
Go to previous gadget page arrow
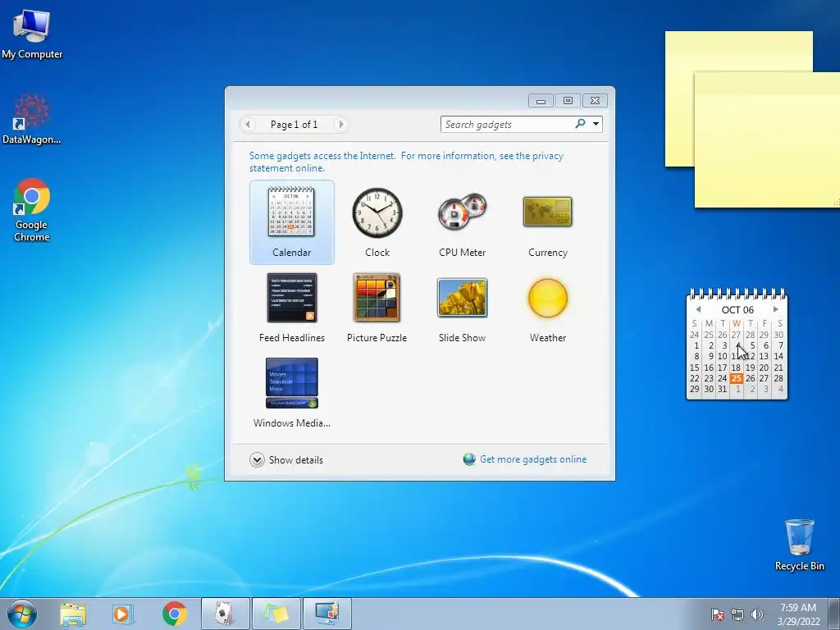click(x=248, y=125)
